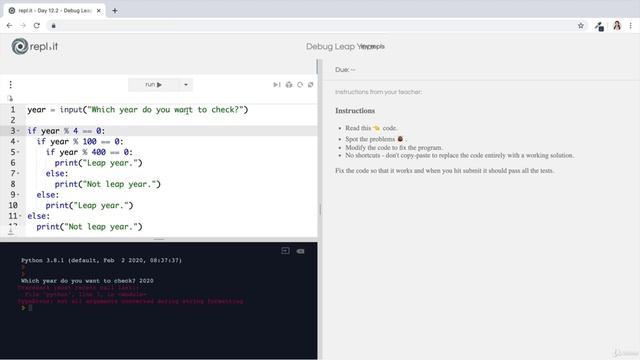640x360 pixels.
Task: Click the 'Instructions' heading
Action: (x=355, y=111)
